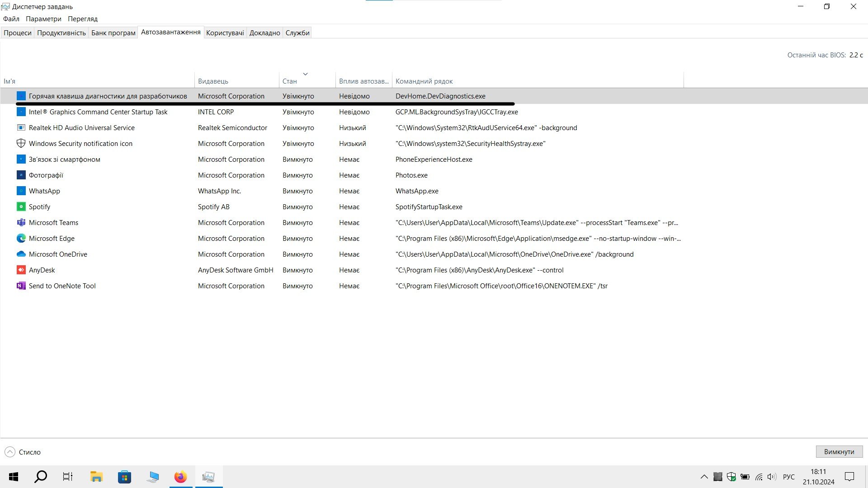Click the Microsoft Teams icon
Viewport: 868px width, 488px height.
click(21, 222)
